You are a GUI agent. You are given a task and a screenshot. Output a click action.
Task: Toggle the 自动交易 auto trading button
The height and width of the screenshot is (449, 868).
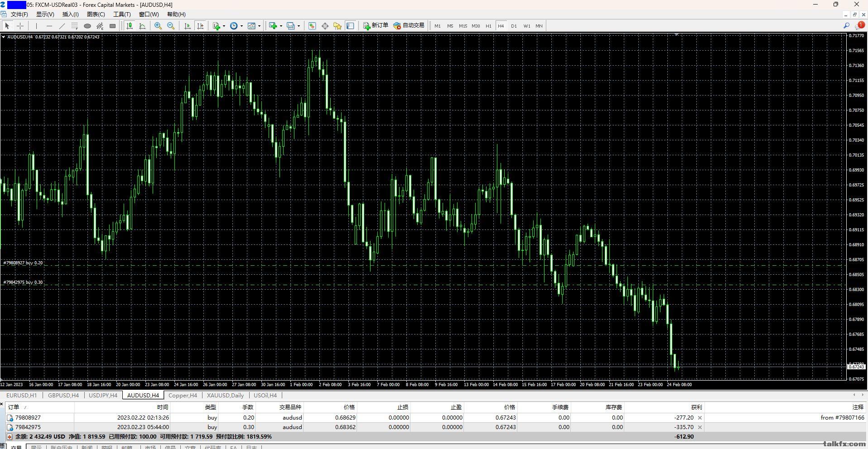[409, 26]
